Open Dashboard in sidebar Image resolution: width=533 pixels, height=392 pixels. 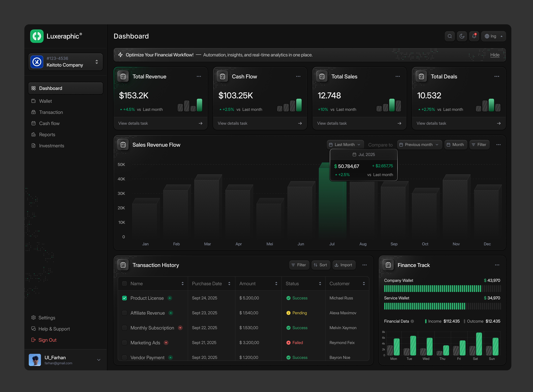[x=65, y=88]
